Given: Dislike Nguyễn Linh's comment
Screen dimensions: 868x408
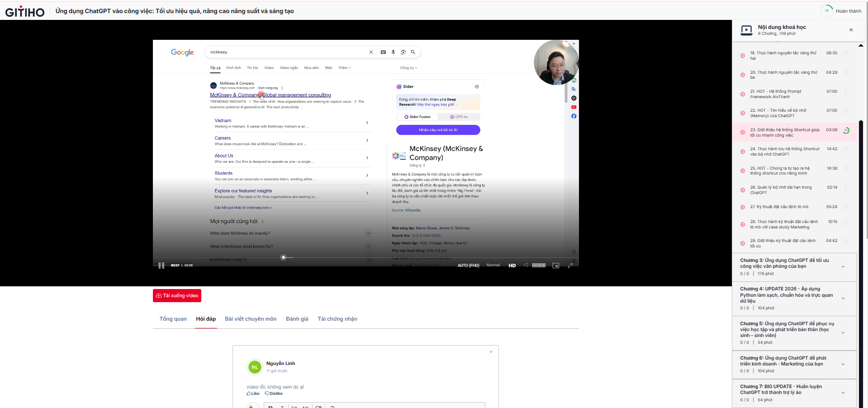Looking at the screenshot, I should coord(274,394).
